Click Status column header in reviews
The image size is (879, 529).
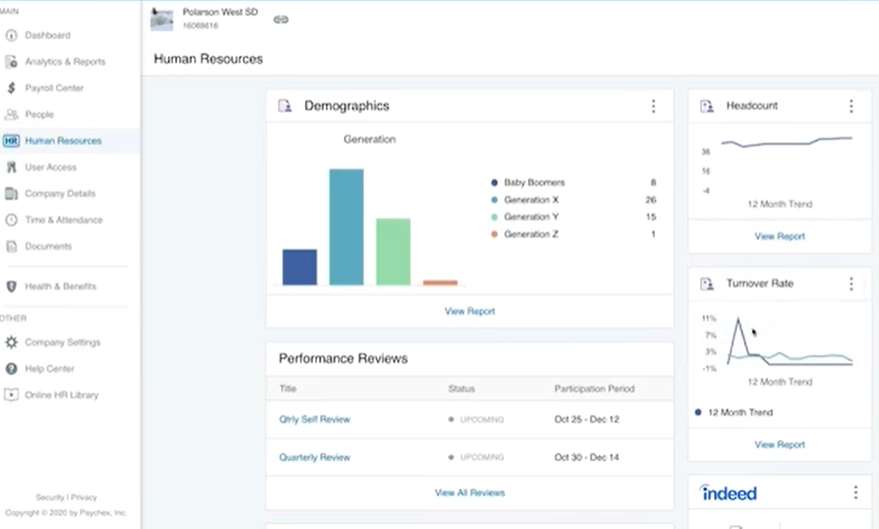pos(461,388)
